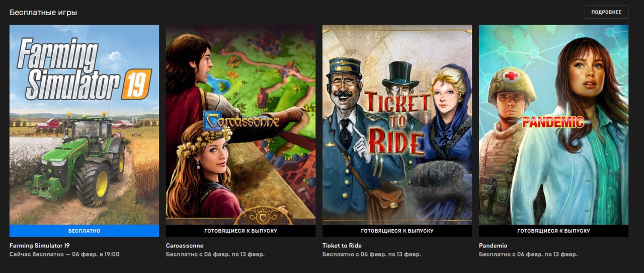Click the Ticket to Ride red logo
The height and width of the screenshot is (273, 644).
(397, 123)
